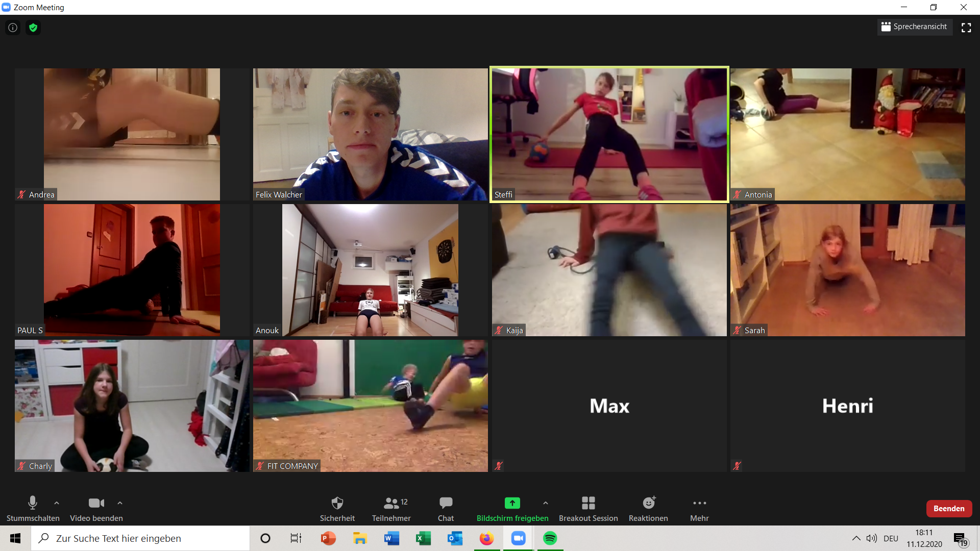The image size is (980, 551).
Task: Show hidden system tray icons
Action: 856,538
